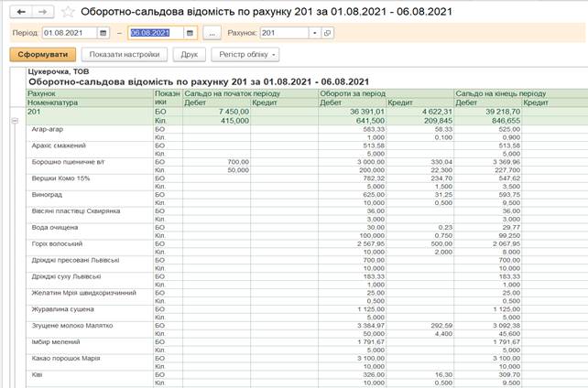Expand the Рахунок dropdown arrow
Image resolution: width=588 pixels, height=388 pixels.
[314, 33]
